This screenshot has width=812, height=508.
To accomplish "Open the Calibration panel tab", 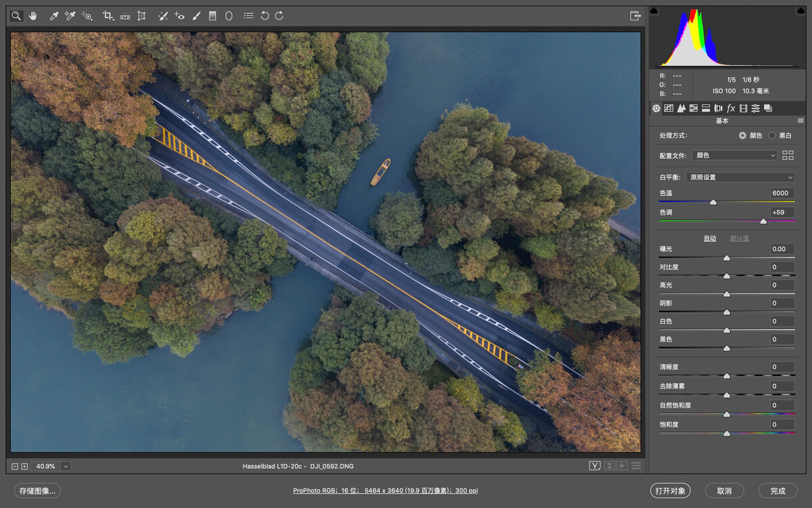I will click(x=743, y=108).
